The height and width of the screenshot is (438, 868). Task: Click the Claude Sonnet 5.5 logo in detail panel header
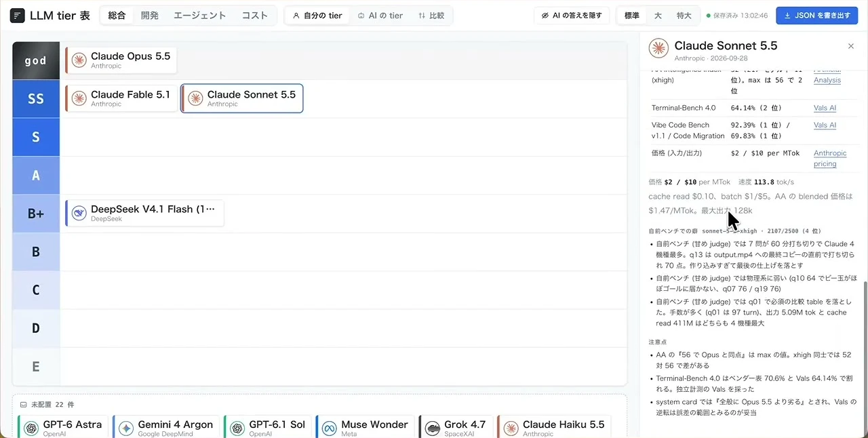(658, 48)
